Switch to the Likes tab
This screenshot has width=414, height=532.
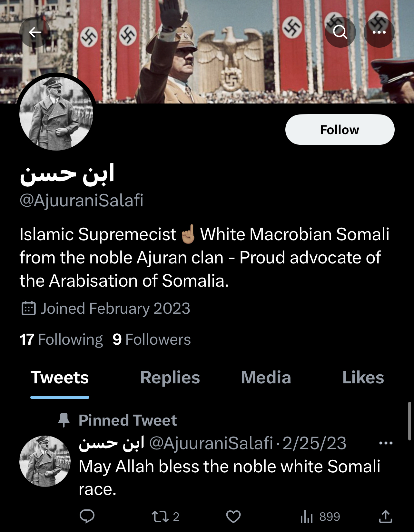(363, 378)
